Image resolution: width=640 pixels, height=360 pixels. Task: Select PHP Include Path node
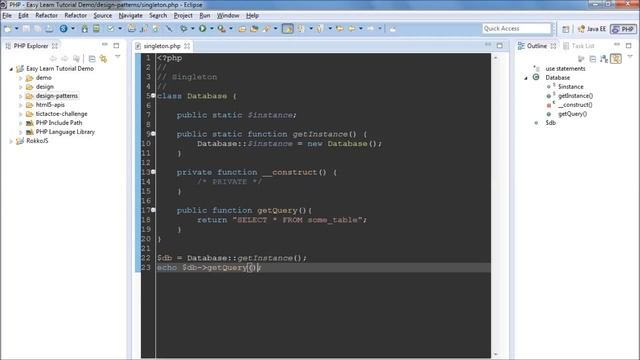(x=59, y=123)
